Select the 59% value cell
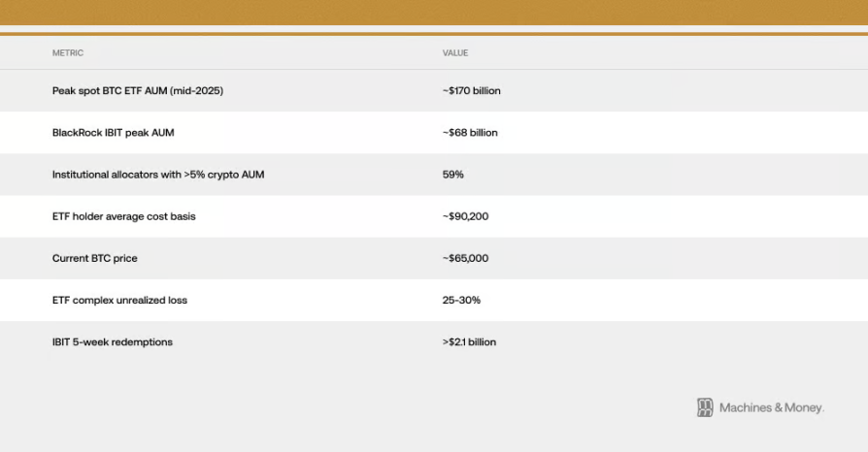Image resolution: width=868 pixels, height=452 pixels. pyautogui.click(x=452, y=175)
